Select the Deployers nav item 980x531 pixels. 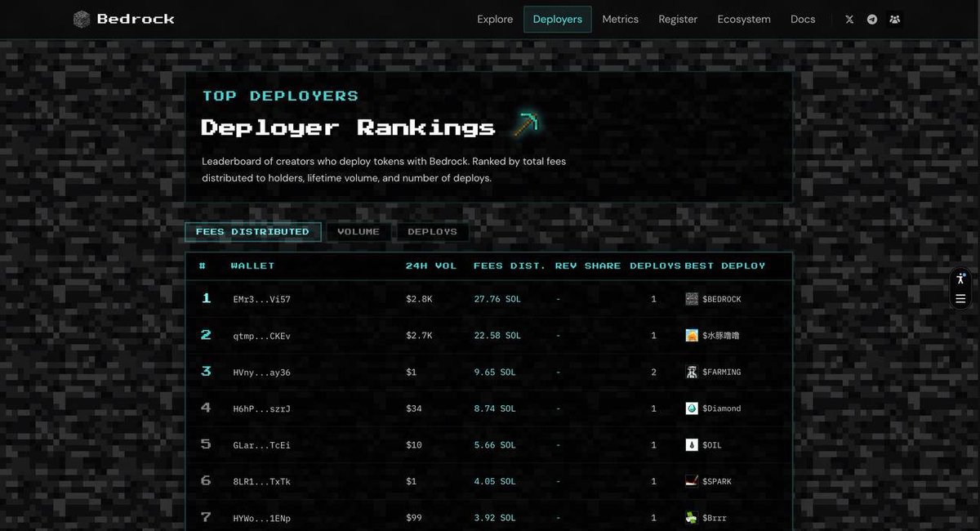(558, 20)
